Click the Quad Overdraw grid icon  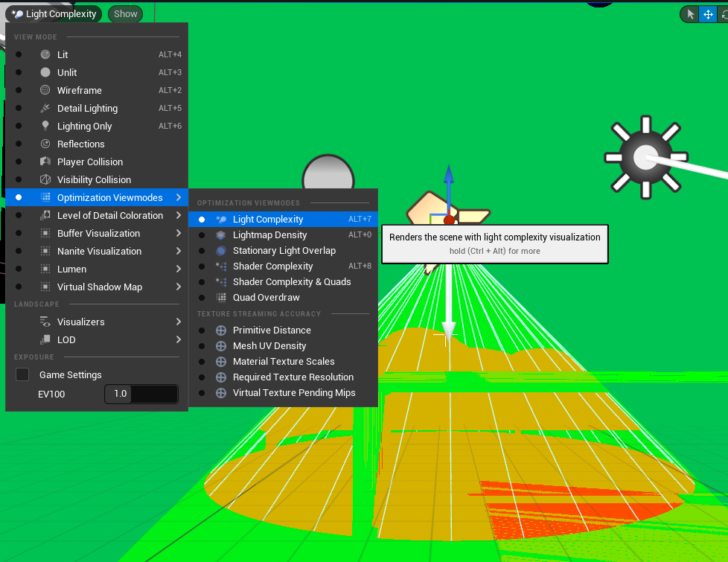pos(221,297)
